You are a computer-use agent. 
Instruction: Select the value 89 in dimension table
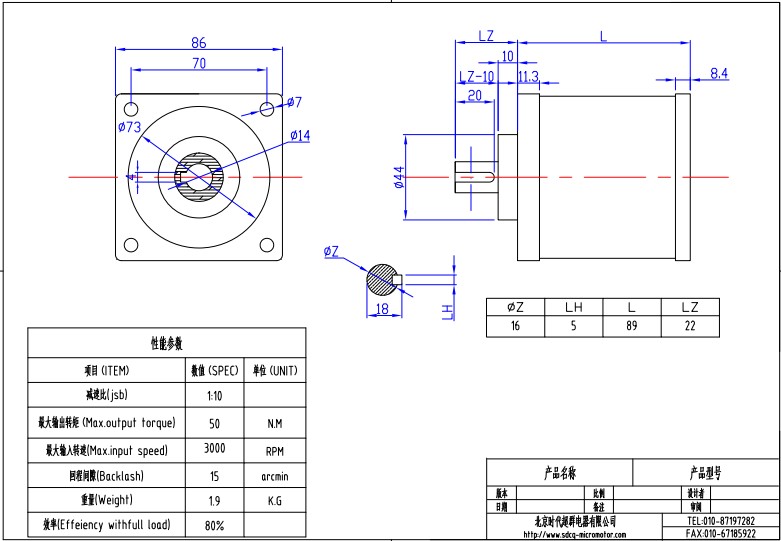[632, 326]
